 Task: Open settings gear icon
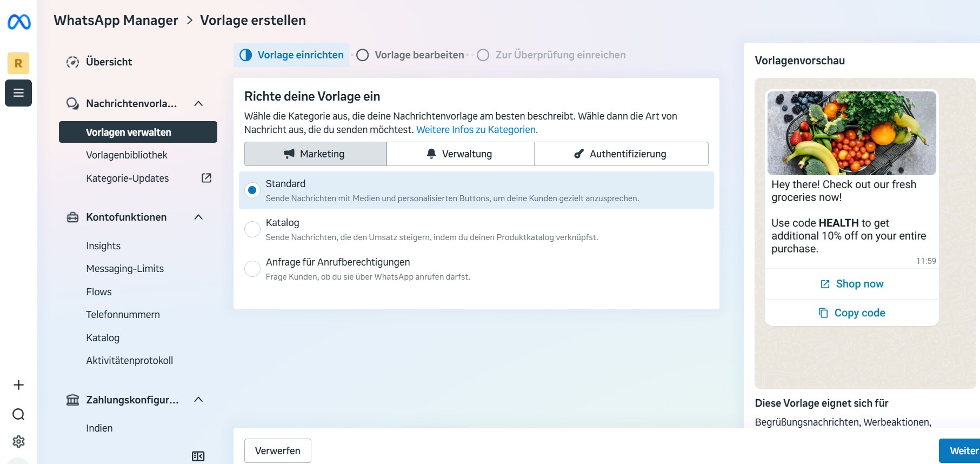click(18, 441)
